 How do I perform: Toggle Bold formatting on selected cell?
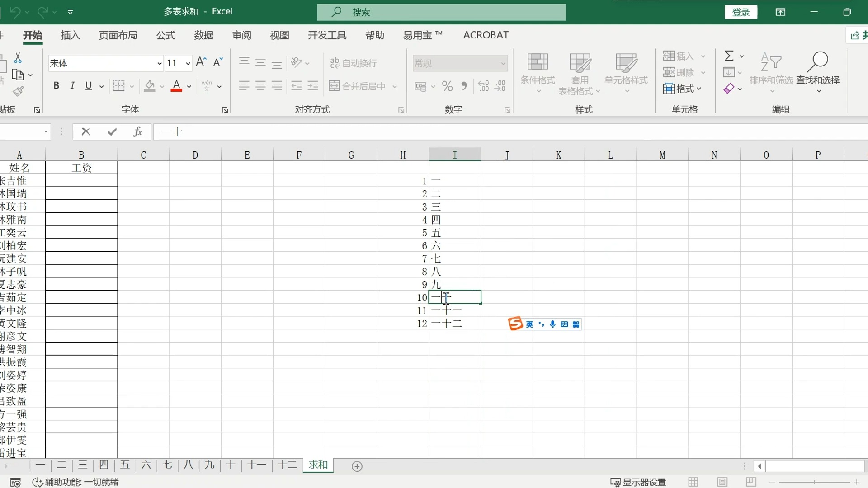tap(56, 86)
